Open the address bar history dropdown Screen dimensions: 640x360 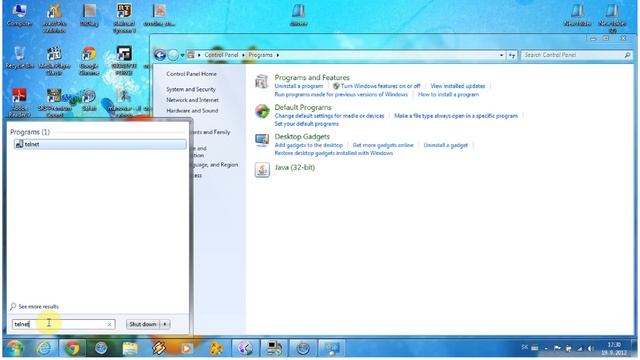tap(502, 55)
